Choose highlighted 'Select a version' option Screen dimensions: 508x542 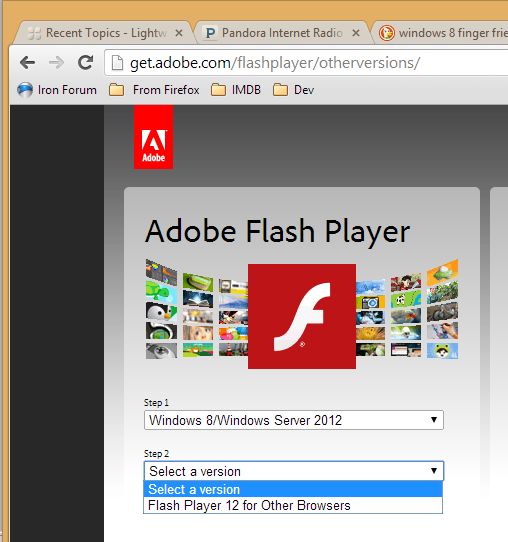tap(293, 489)
